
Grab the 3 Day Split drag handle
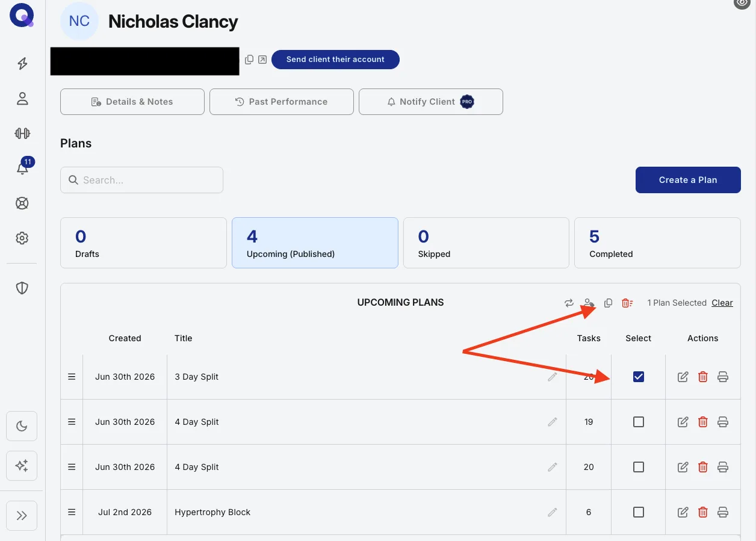(72, 377)
